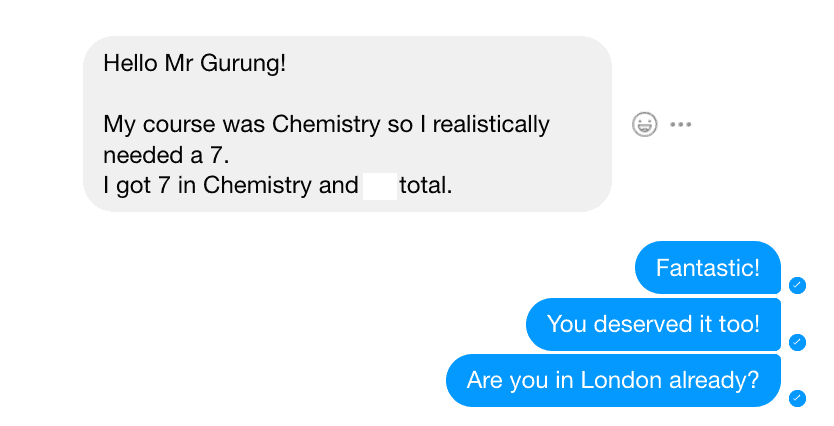This screenshot has width=834, height=426.
Task: Open the emoji reaction picker
Action: 644,124
